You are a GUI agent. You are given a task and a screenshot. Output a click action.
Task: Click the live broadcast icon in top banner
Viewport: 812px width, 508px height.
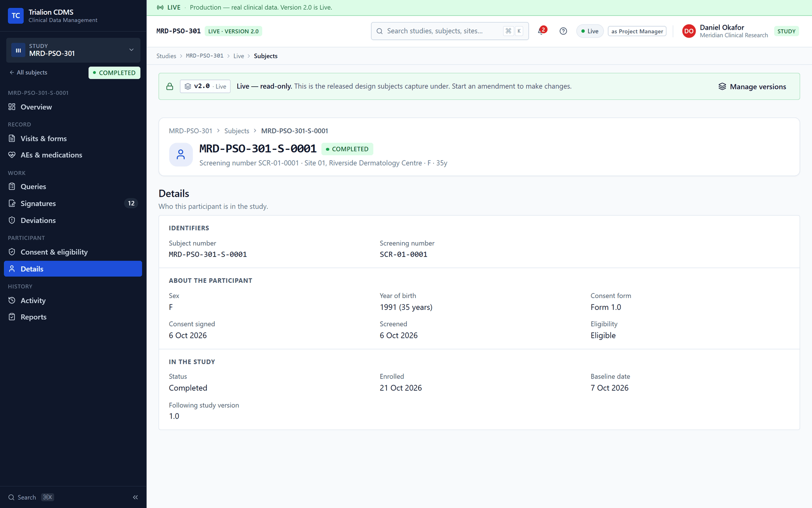[160, 7]
